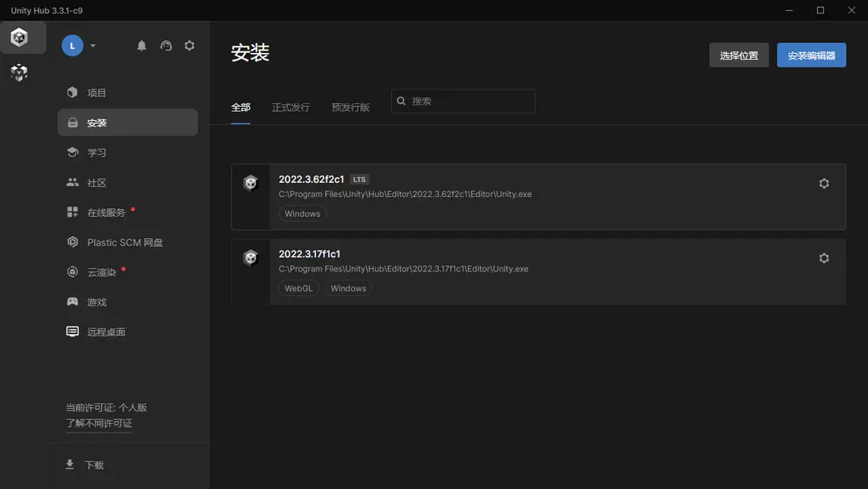The height and width of the screenshot is (489, 868).
Task: Open the second Unity cube icon in the left strip
Action: click(x=20, y=73)
